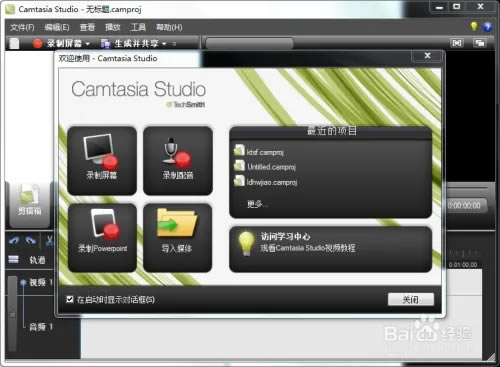Open the 查看 menu
Viewport: 500px width, 367px height.
pyautogui.click(x=87, y=27)
